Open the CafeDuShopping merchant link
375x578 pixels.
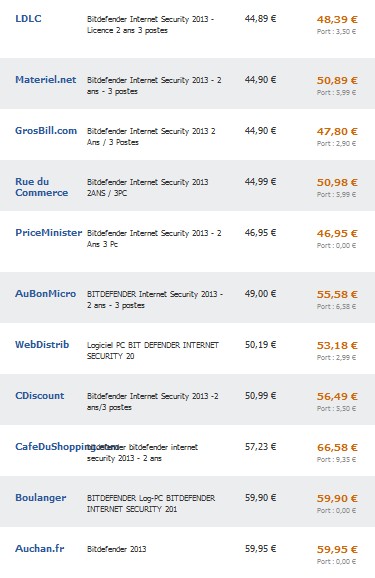click(51, 446)
